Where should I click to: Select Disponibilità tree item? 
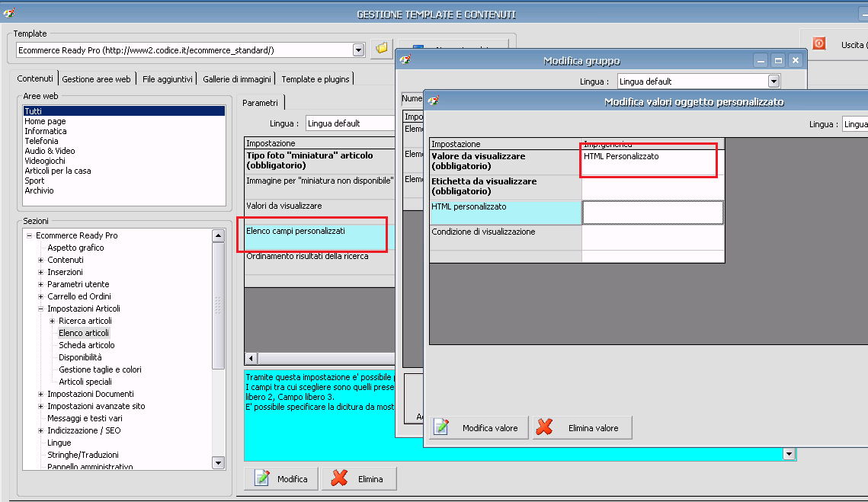pos(80,357)
